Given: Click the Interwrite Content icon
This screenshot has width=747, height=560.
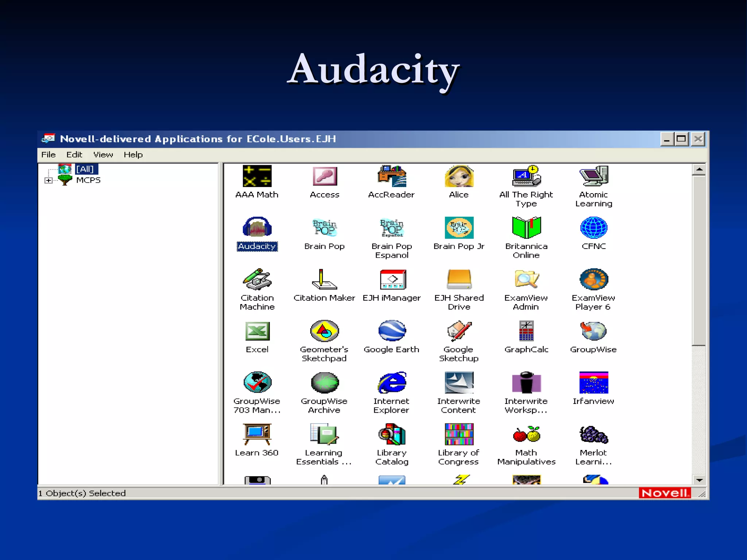Looking at the screenshot, I should click(459, 382).
